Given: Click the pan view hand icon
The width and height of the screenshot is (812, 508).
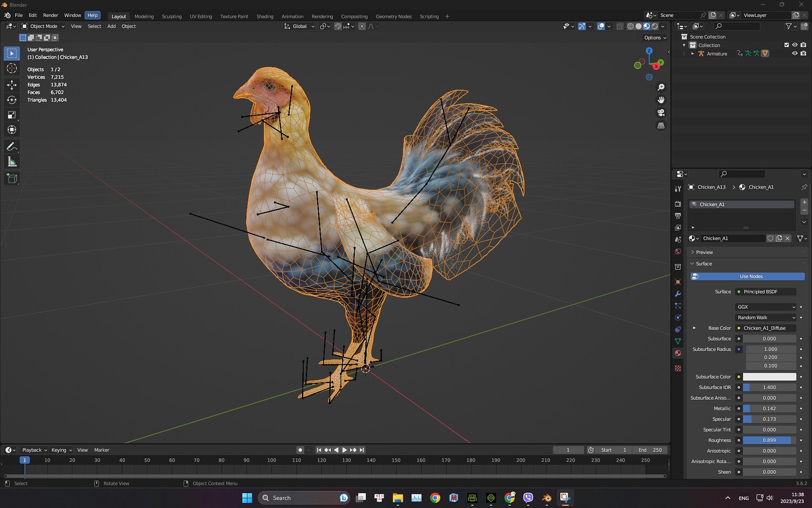Looking at the screenshot, I should (x=661, y=100).
